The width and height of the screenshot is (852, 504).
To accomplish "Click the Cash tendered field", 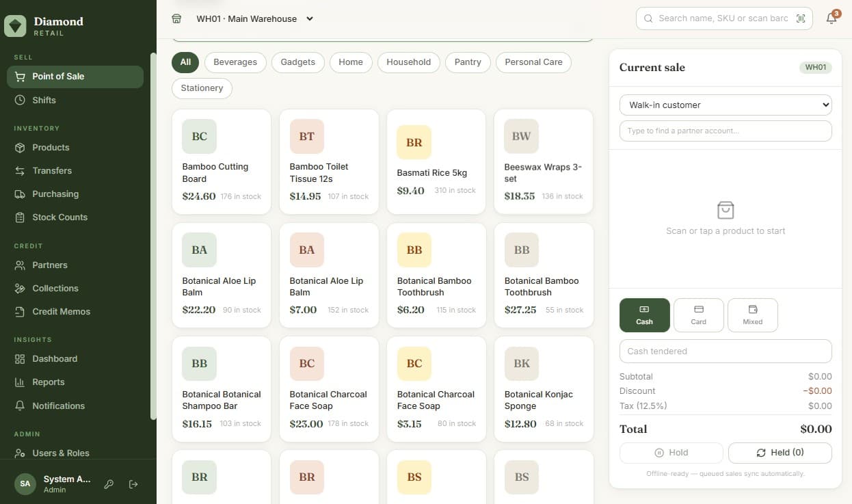I will [725, 351].
